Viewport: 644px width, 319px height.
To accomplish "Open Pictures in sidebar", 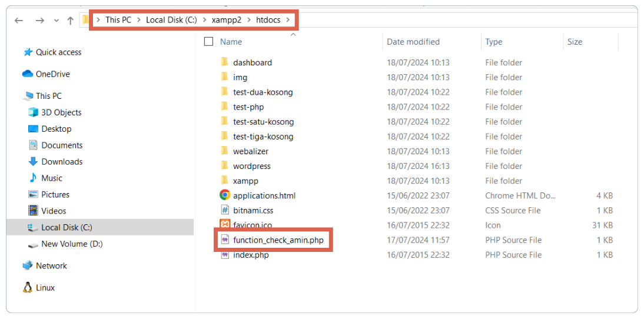I will pyautogui.click(x=55, y=194).
